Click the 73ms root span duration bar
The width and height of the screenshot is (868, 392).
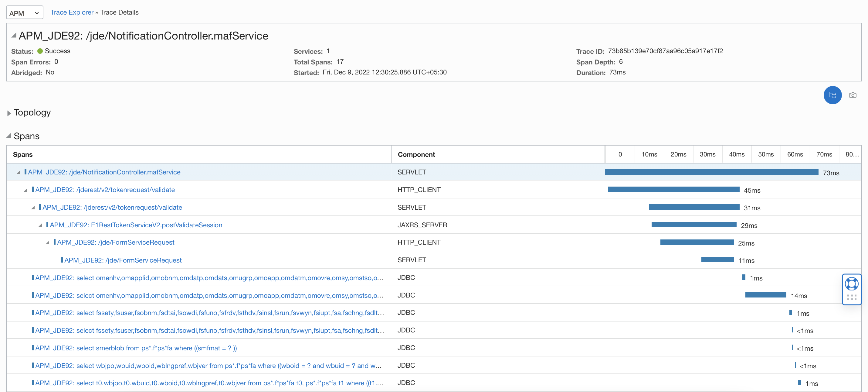pos(711,172)
